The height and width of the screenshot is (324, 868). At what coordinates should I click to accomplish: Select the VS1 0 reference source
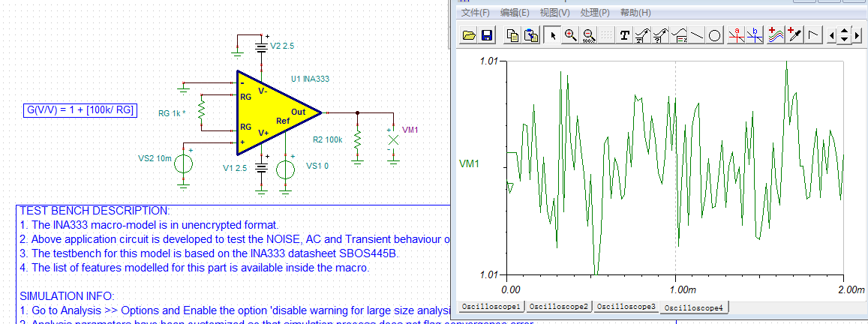(286, 169)
